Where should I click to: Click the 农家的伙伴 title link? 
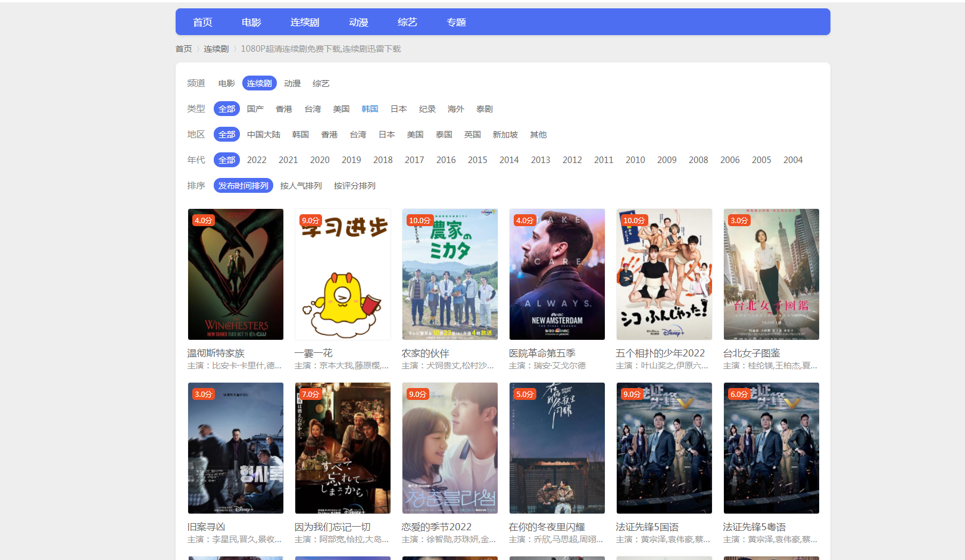[426, 353]
